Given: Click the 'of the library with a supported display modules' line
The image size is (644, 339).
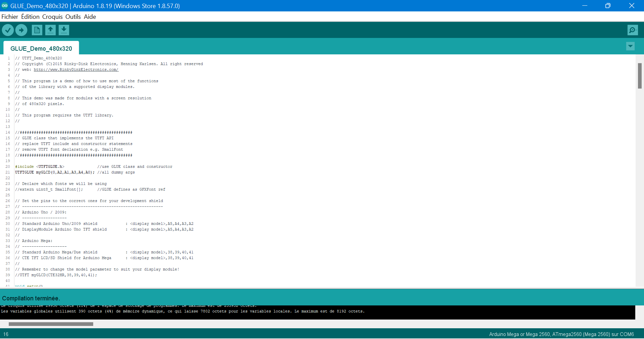Looking at the screenshot, I should point(75,87).
